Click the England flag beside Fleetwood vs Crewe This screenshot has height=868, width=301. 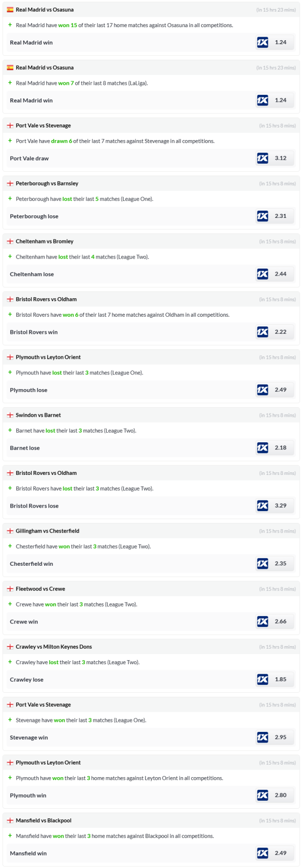click(x=10, y=589)
